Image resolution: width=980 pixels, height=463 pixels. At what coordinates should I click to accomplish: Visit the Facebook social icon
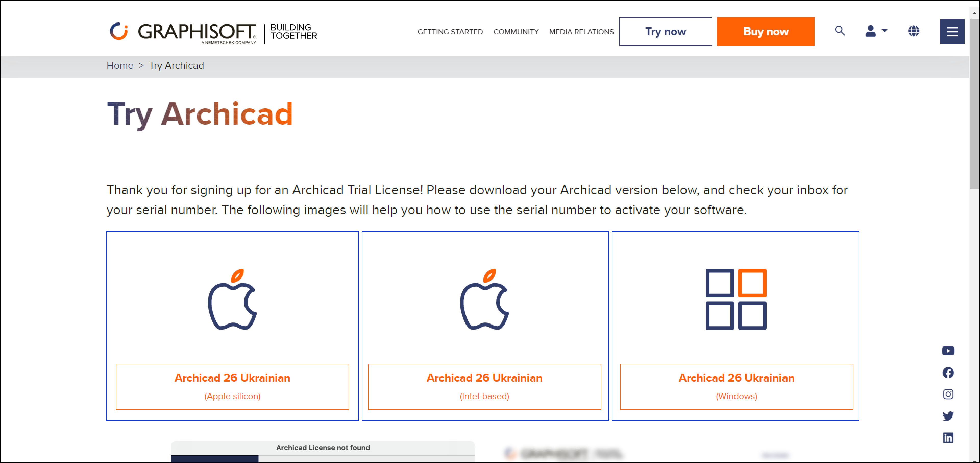point(948,372)
